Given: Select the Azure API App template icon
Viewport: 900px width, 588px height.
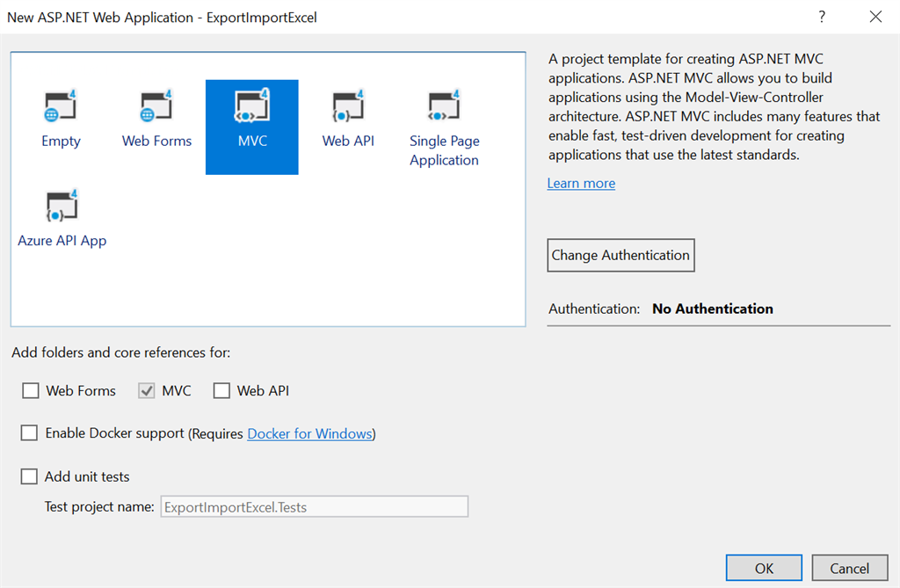Looking at the screenshot, I should pos(62,206).
